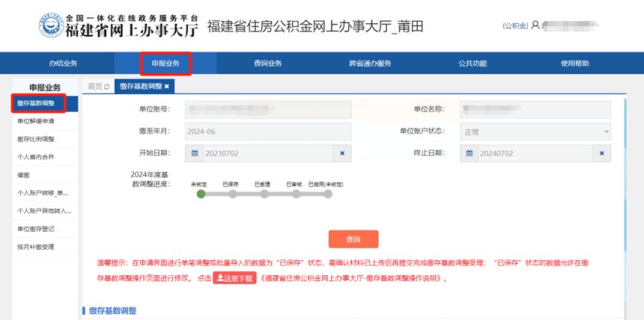Select 单位缓缴申请 in the left sidebar
This screenshot has width=644, height=320.
coord(36,121)
